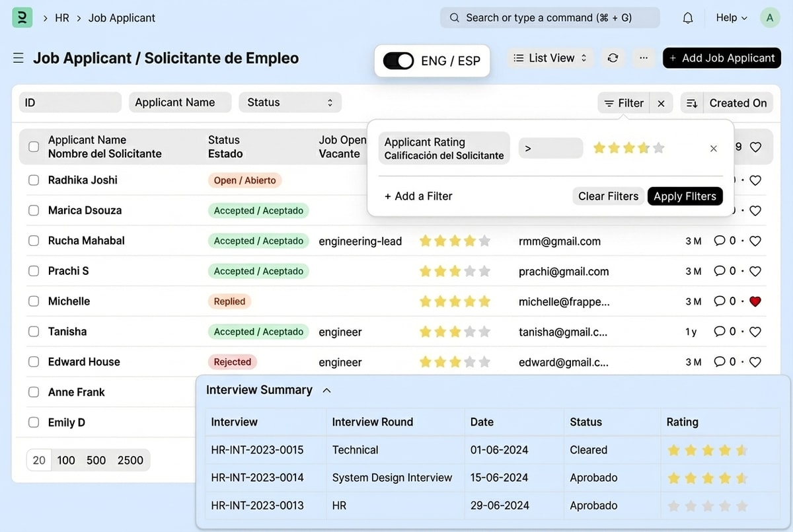The width and height of the screenshot is (793, 532).
Task: Open the Status filter dropdown
Action: point(289,102)
